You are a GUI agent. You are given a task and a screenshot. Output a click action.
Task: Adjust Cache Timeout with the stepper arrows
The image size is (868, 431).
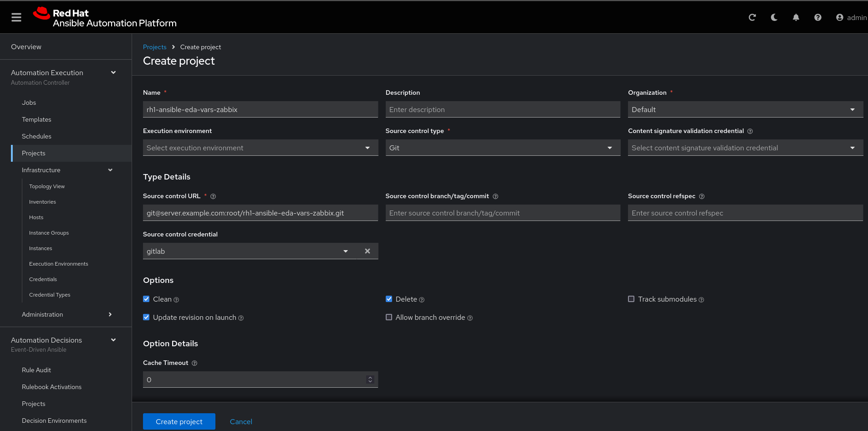(370, 380)
